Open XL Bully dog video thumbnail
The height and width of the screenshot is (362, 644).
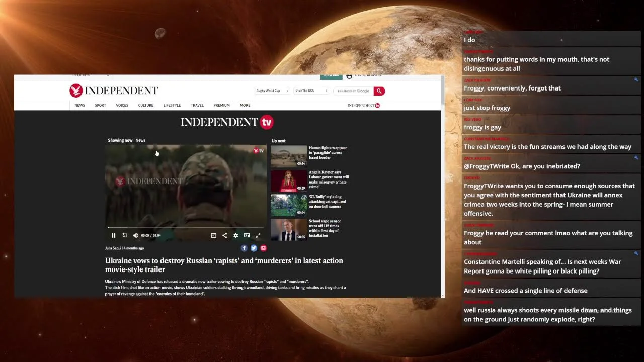coord(289,205)
